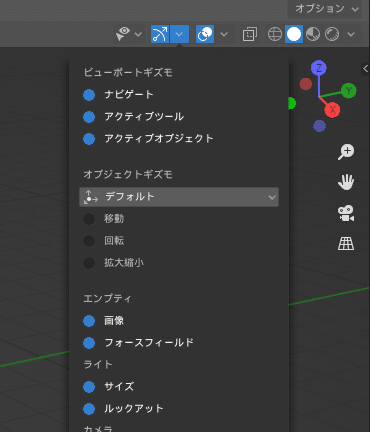Image resolution: width=370 pixels, height=432 pixels.
Task: Click the Z axis on navigation gizmo
Action: (x=319, y=68)
